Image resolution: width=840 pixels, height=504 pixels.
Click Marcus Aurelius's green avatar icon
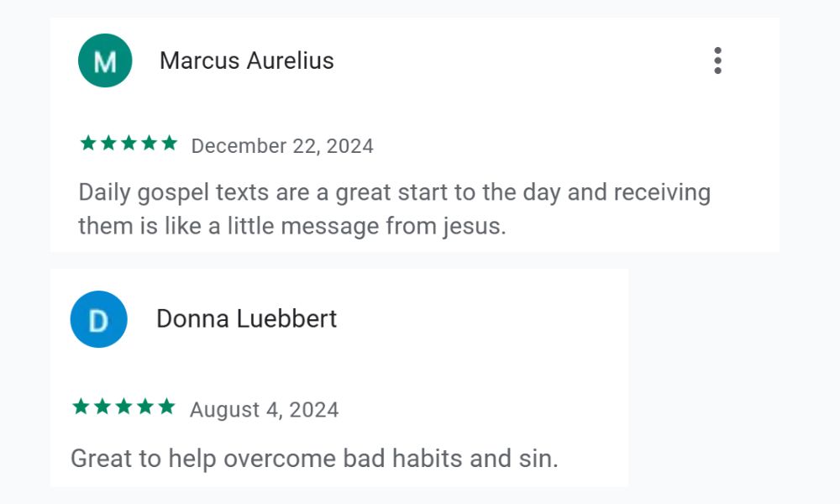tap(104, 60)
